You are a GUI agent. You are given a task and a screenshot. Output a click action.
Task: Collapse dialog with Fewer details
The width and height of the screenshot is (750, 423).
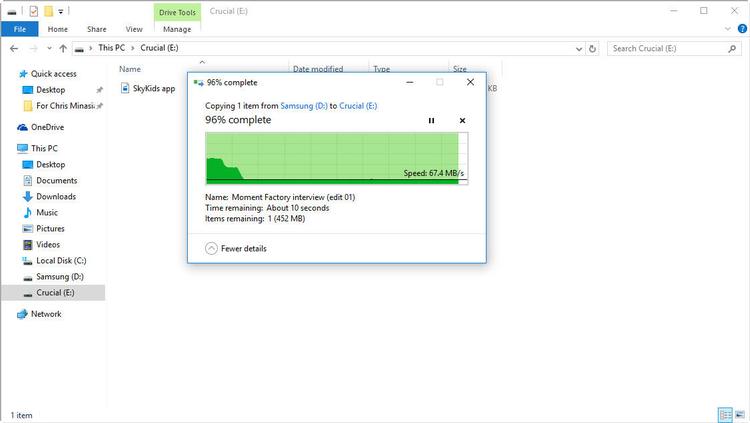coord(236,248)
